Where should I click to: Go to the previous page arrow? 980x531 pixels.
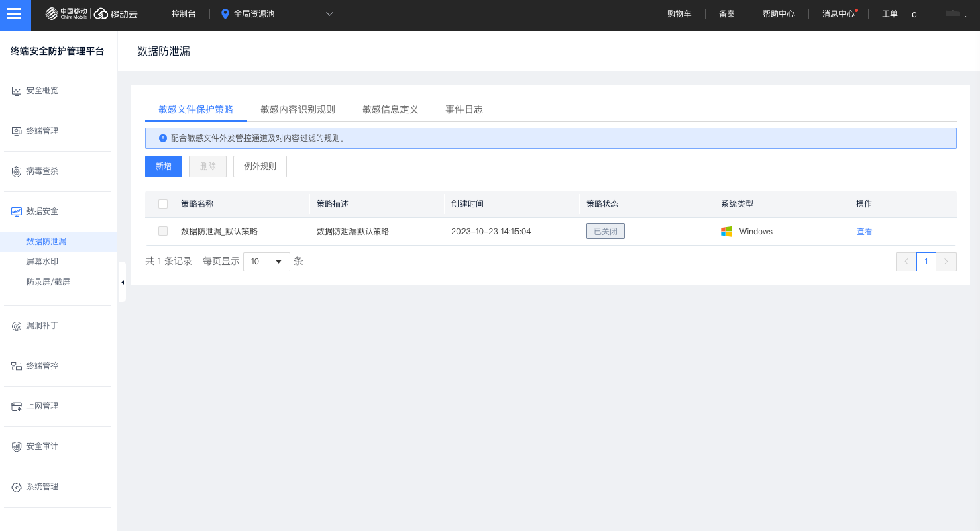coord(906,262)
